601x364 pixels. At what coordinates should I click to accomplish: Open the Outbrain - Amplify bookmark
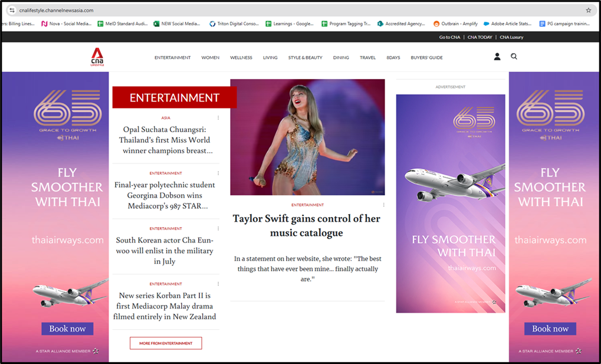click(455, 24)
